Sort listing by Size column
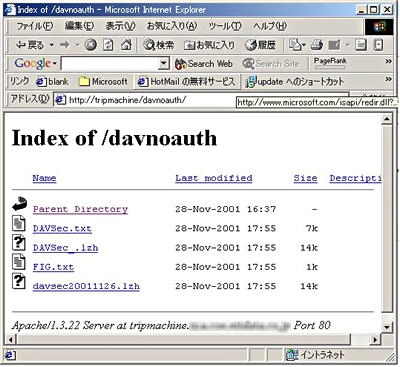This screenshot has height=367, width=400. pyautogui.click(x=305, y=178)
